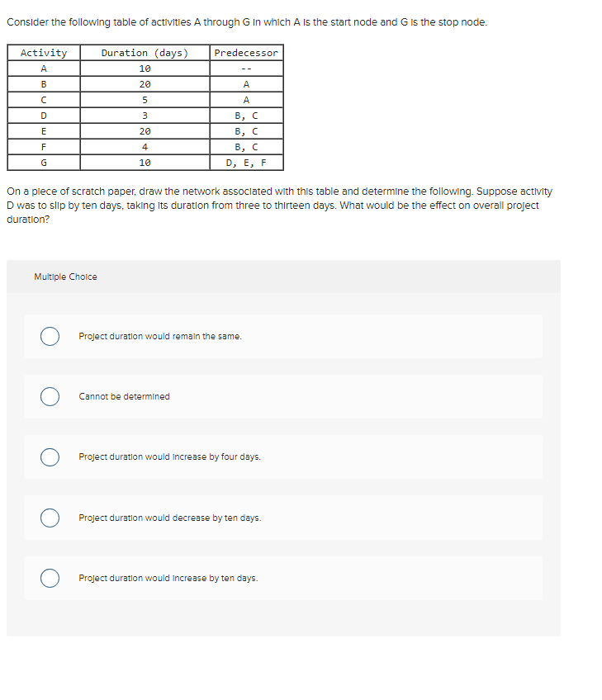This screenshot has width=602, height=700.
Task: Choose the 'Cannot be determined' answer
Action: [50, 396]
